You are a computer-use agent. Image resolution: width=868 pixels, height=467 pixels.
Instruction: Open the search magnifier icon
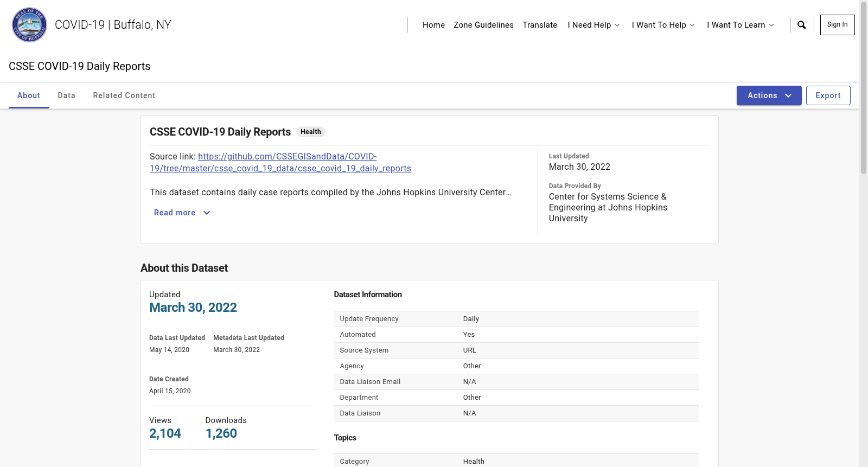802,25
